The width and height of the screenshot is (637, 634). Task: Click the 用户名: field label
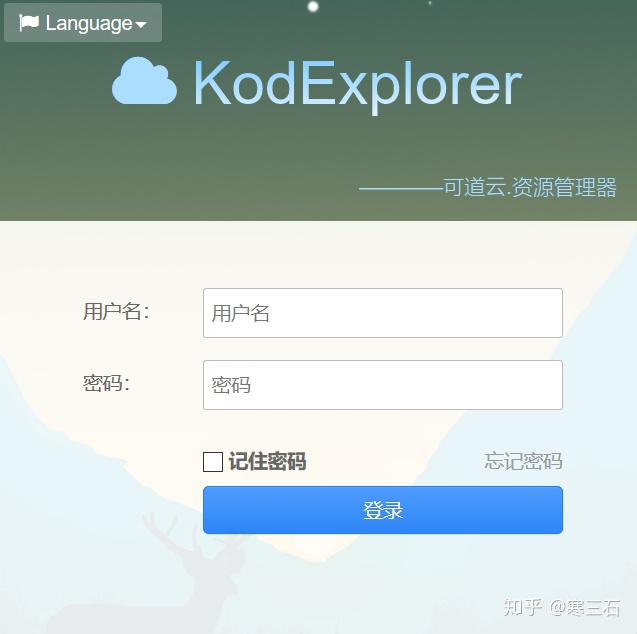click(117, 312)
